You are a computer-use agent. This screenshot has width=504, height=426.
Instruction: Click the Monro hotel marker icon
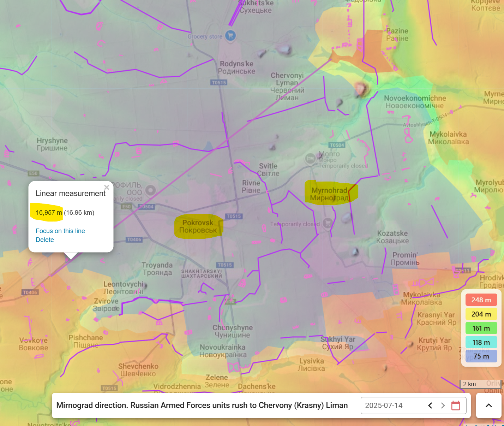310,159
